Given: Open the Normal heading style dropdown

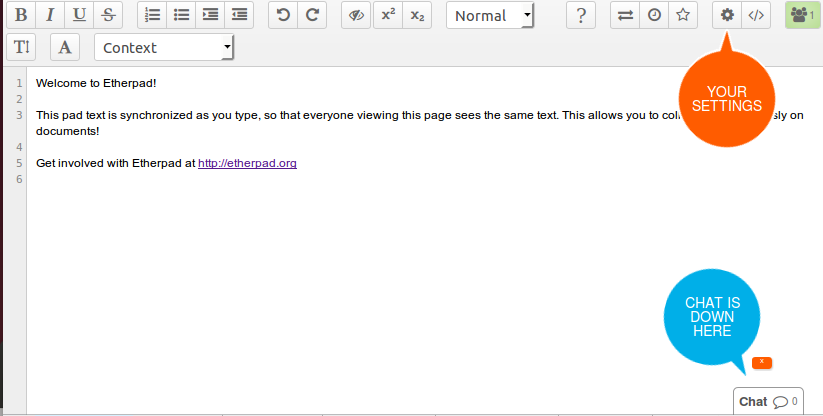Looking at the screenshot, I should tap(490, 16).
